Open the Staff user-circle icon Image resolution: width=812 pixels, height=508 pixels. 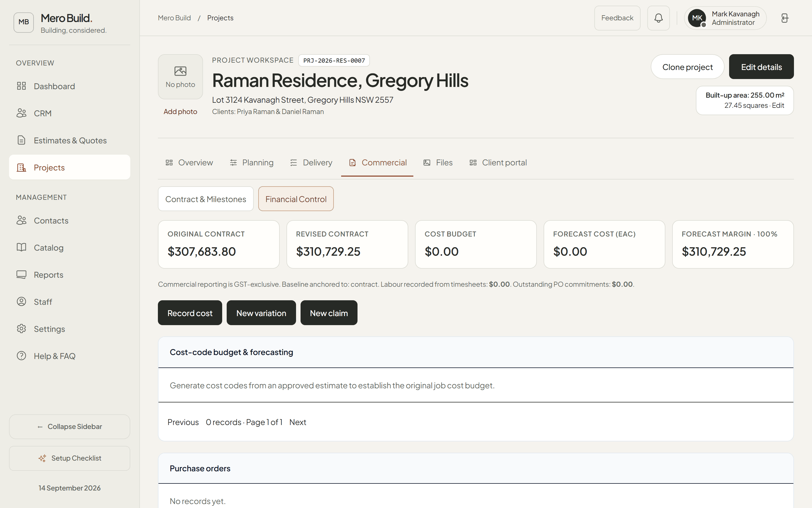pos(21,302)
